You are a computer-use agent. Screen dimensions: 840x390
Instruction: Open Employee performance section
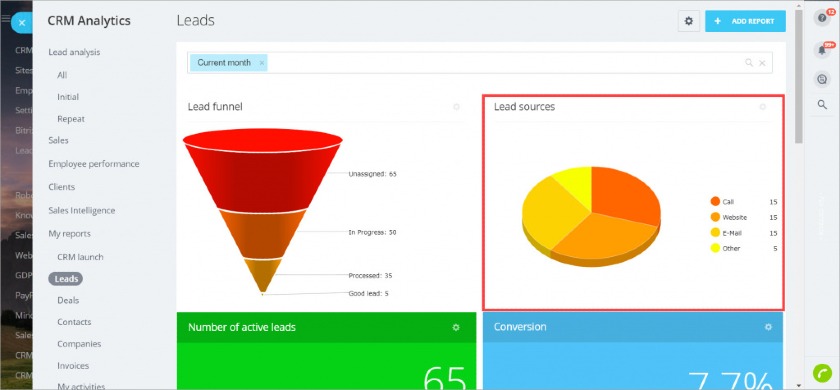[x=94, y=164]
